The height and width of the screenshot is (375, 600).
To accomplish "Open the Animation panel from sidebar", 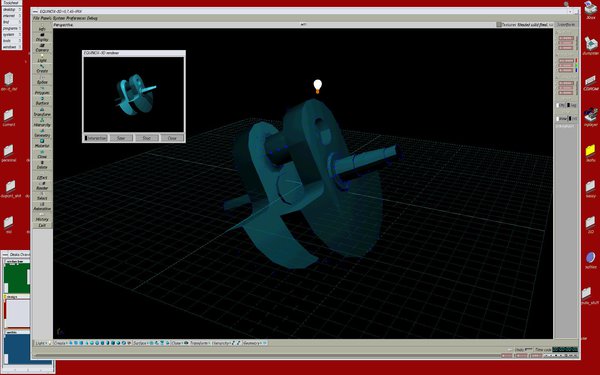I will click(x=42, y=207).
